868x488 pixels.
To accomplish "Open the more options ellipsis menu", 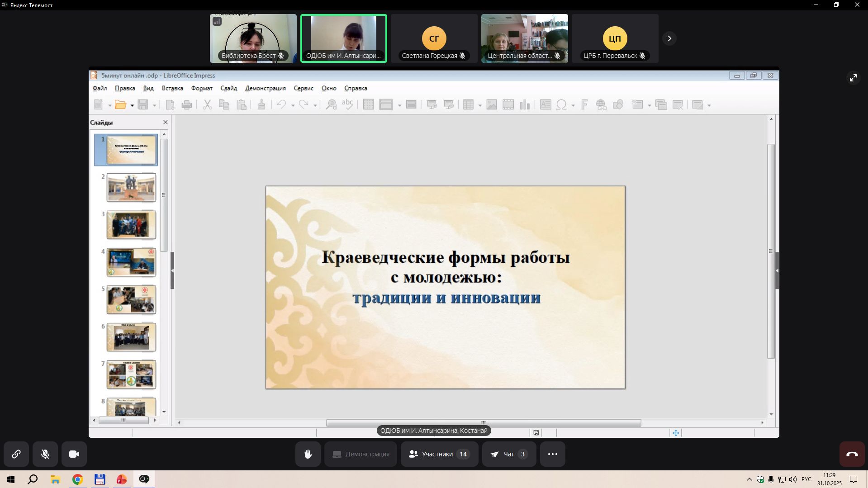I will point(552,454).
